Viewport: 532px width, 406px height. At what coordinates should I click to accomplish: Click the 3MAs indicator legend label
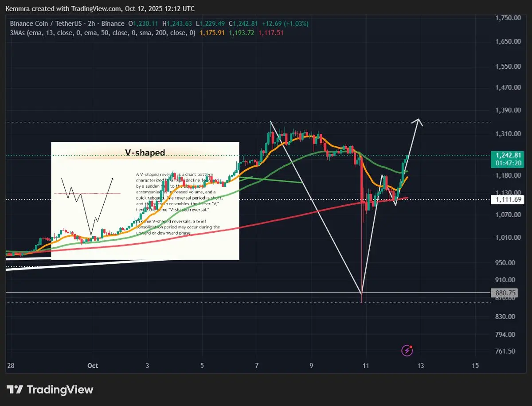102,32
